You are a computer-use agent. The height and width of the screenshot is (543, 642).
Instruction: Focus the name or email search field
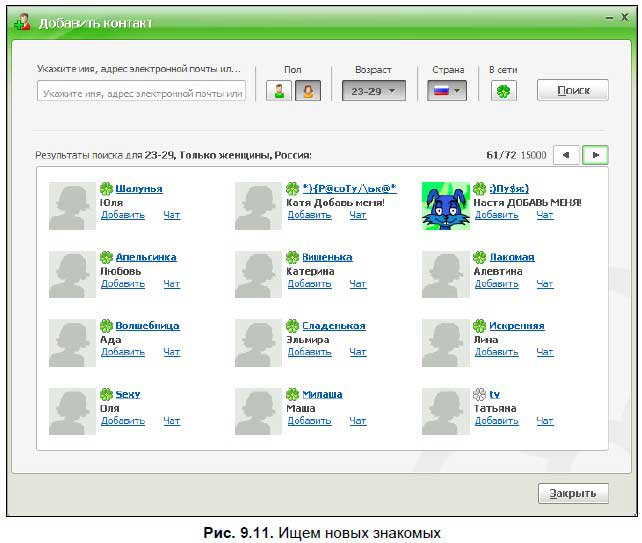(141, 91)
